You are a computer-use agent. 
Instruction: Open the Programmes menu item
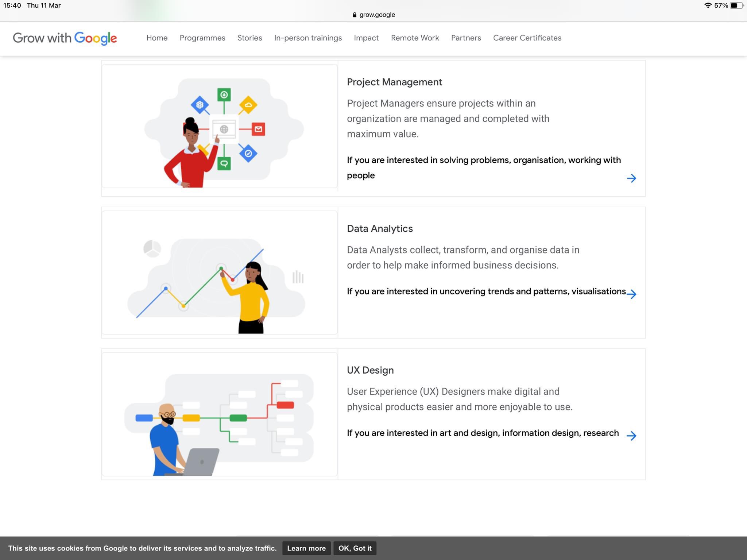click(202, 38)
